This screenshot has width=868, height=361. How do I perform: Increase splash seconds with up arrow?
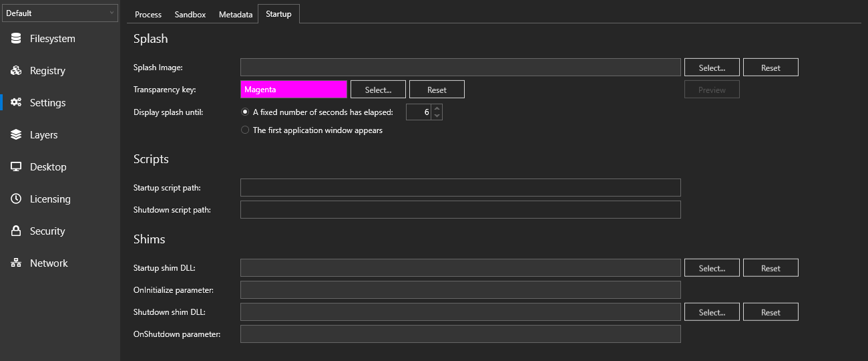click(437, 108)
